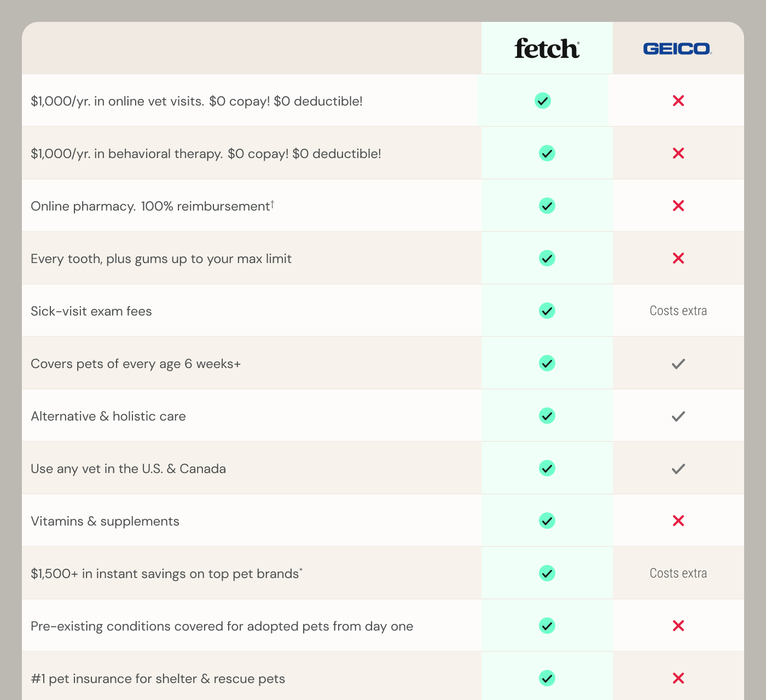
Task: Click 'Alternative & holistic care' label
Action: click(x=108, y=416)
